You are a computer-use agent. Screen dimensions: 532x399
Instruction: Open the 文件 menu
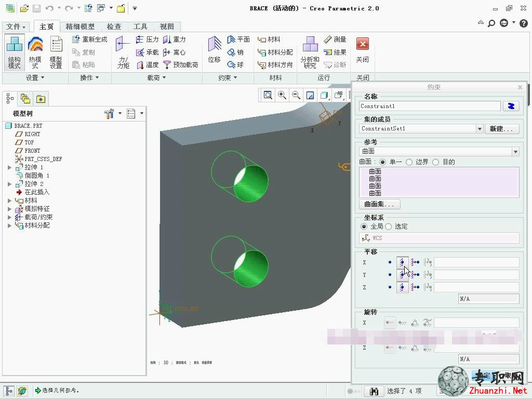click(x=16, y=26)
